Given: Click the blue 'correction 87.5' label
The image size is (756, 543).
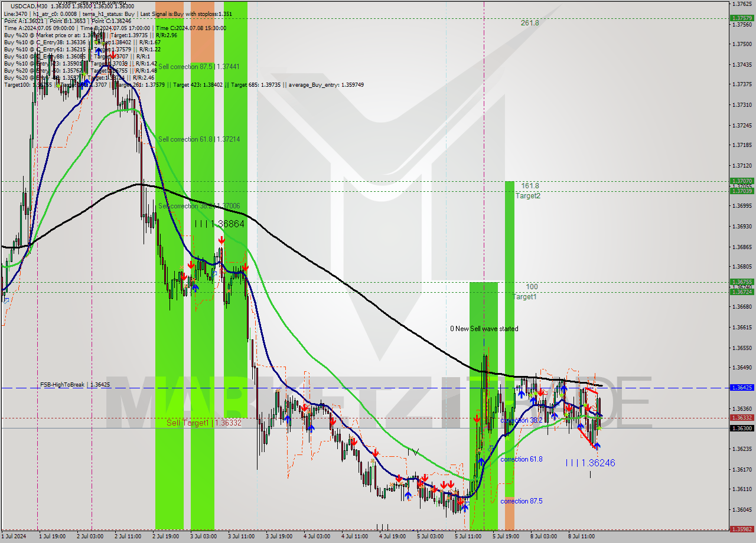Looking at the screenshot, I should pos(522,501).
